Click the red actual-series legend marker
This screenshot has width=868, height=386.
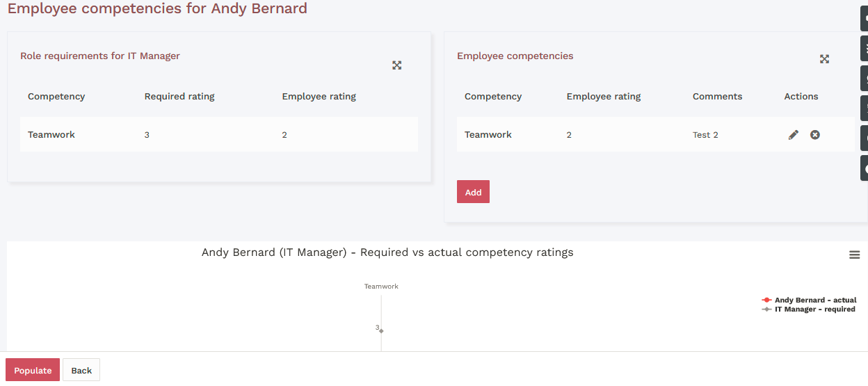pos(766,300)
